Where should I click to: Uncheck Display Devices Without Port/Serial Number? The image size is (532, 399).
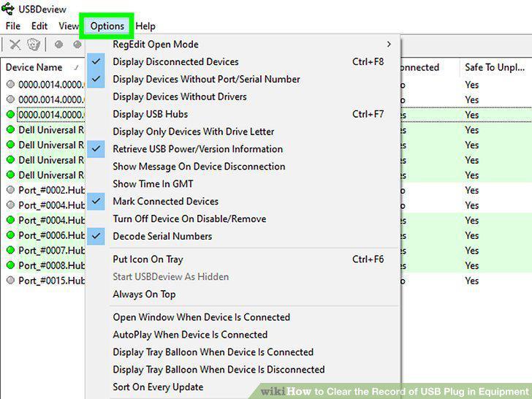[x=243, y=79]
